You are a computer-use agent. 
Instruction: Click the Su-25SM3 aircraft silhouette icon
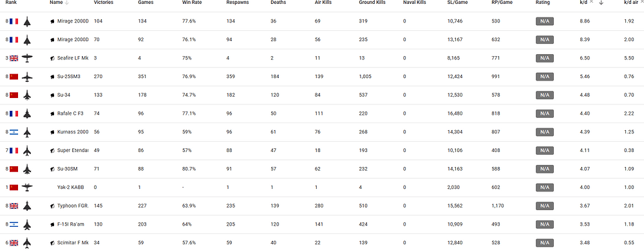tap(27, 77)
